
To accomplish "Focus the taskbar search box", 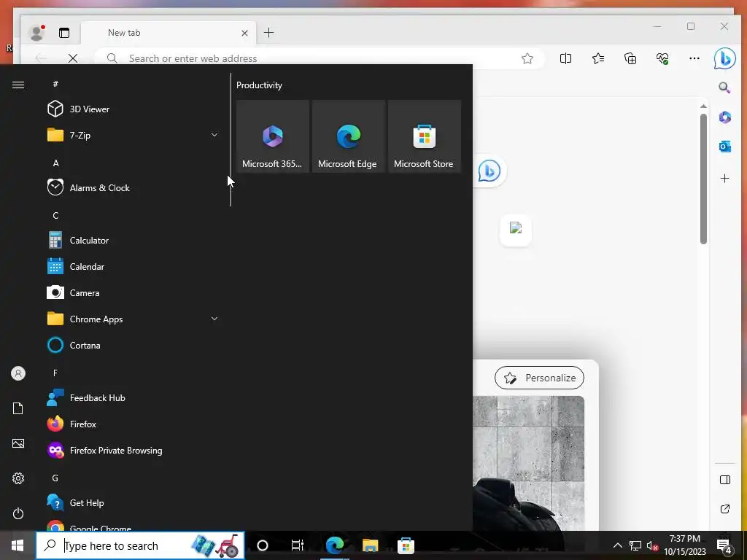I will pyautogui.click(x=140, y=545).
